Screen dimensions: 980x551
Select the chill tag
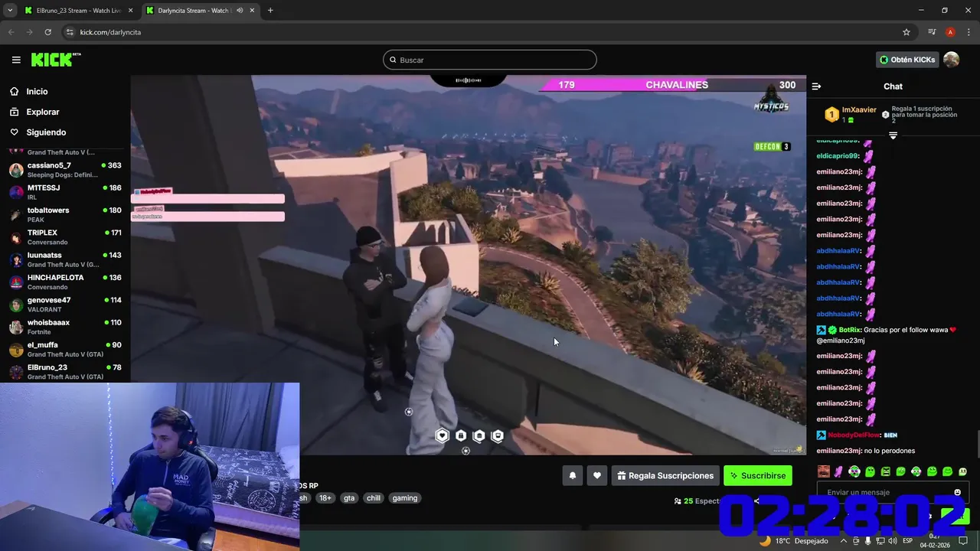374,497
